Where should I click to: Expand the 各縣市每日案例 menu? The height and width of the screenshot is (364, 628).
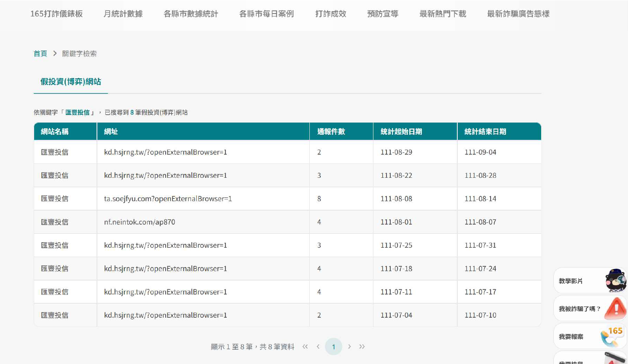[266, 14]
